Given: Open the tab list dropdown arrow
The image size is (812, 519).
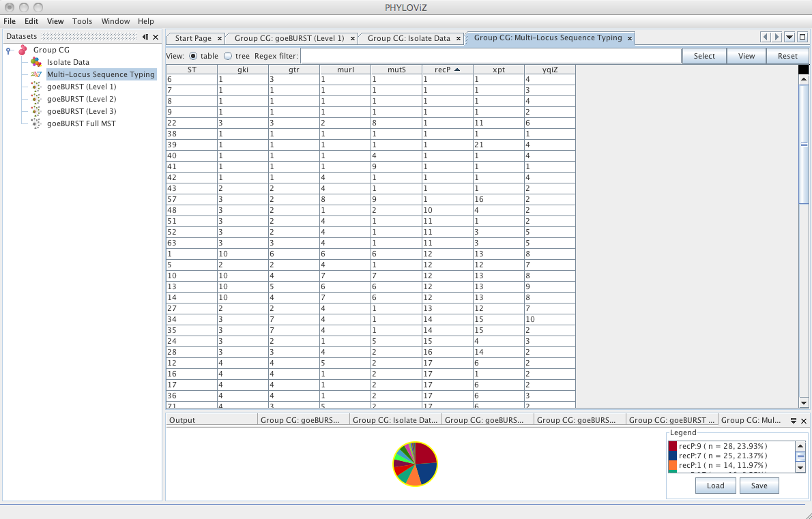Looking at the screenshot, I should [789, 38].
